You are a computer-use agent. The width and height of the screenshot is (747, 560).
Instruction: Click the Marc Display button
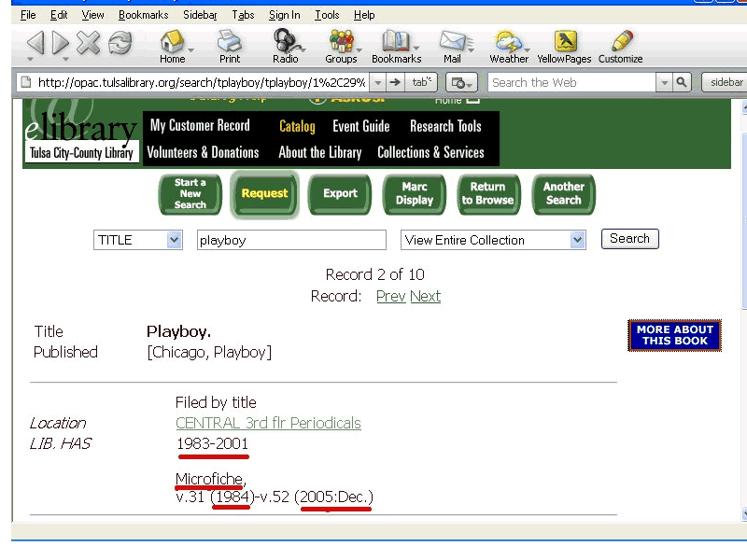coord(415,194)
